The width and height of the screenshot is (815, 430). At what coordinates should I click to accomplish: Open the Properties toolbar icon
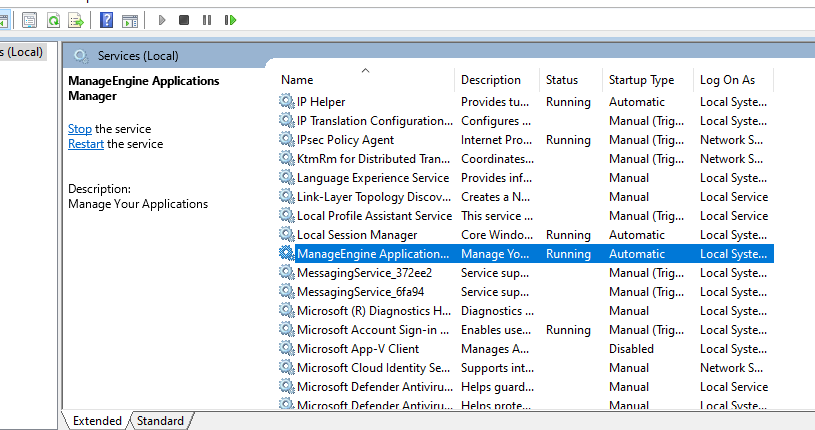point(30,20)
